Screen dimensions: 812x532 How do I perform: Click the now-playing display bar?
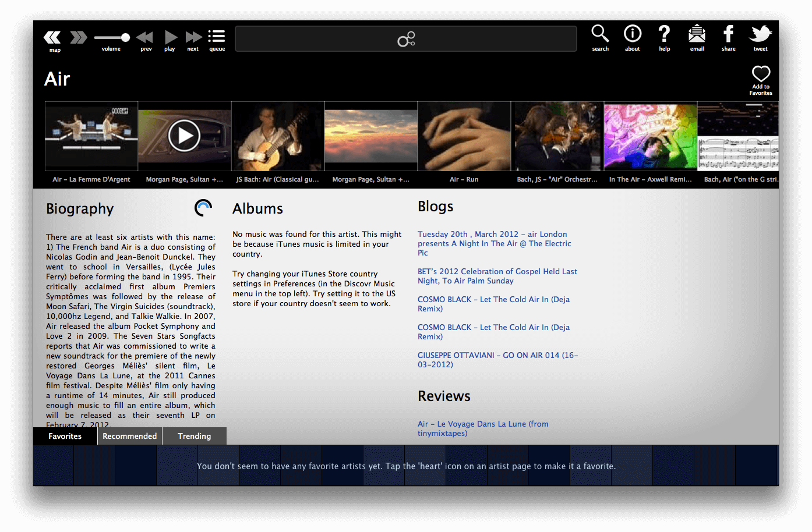[406, 39]
